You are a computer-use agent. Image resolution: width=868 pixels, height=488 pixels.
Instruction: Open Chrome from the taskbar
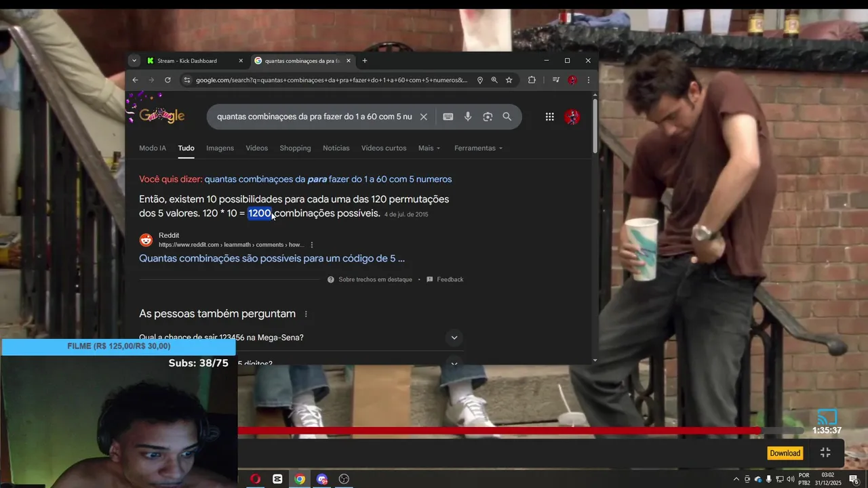pos(300,479)
